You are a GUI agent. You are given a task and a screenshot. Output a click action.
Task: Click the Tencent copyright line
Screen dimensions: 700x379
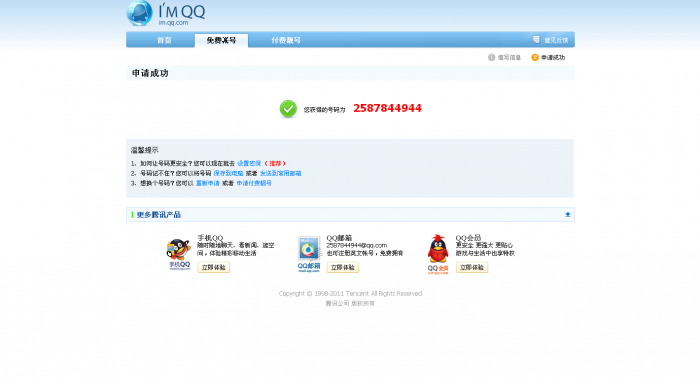pos(350,294)
